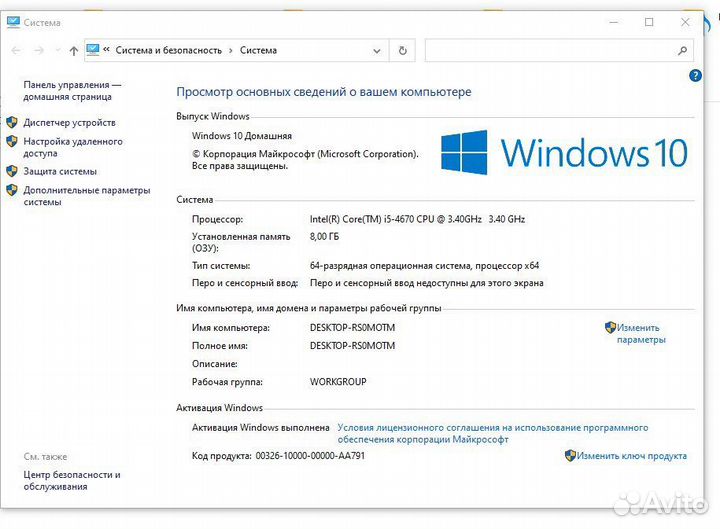Maximize the Система window
The width and height of the screenshot is (720, 529).
coord(649,22)
